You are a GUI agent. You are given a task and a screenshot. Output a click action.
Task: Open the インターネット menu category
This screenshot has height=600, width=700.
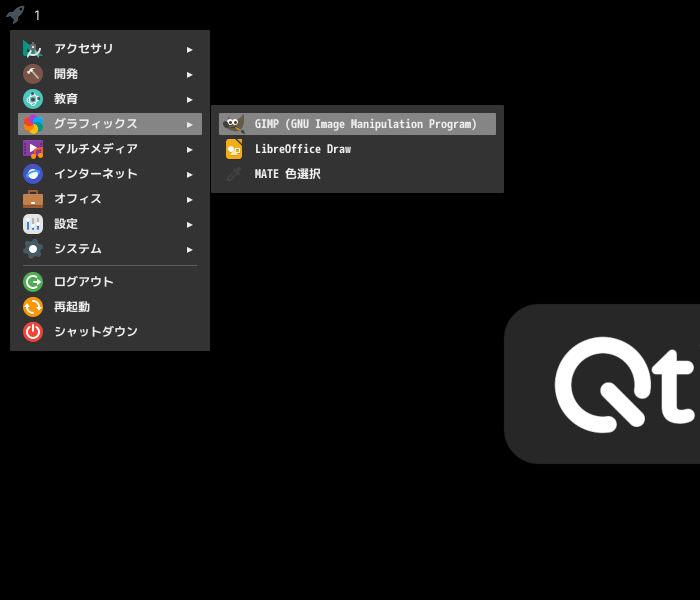click(x=110, y=174)
